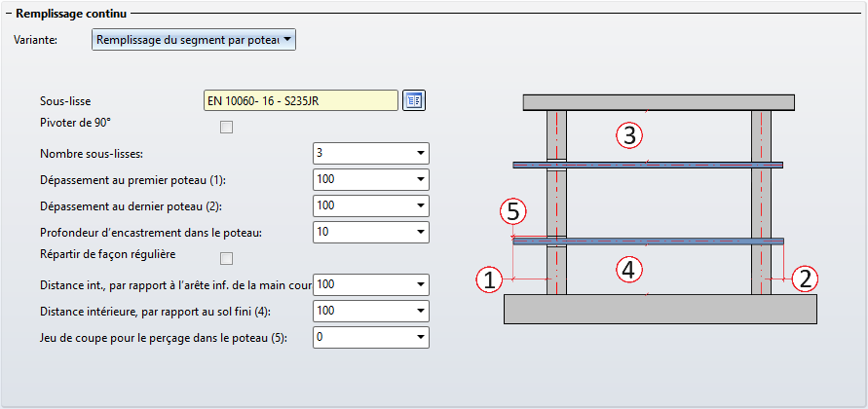Open Profondeur d'encastrement dans le poteau dropdown
This screenshot has width=868, height=409.
click(371, 232)
